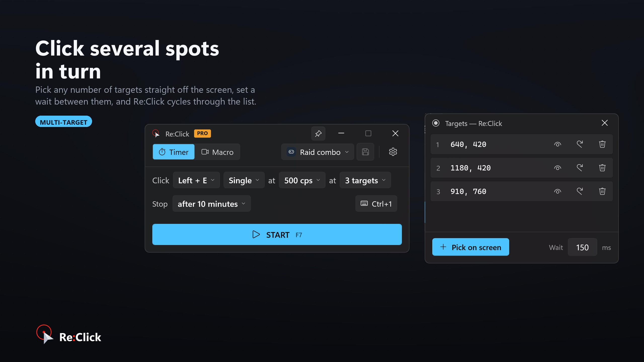
Task: Open the 3 targets location dropdown
Action: tap(365, 180)
